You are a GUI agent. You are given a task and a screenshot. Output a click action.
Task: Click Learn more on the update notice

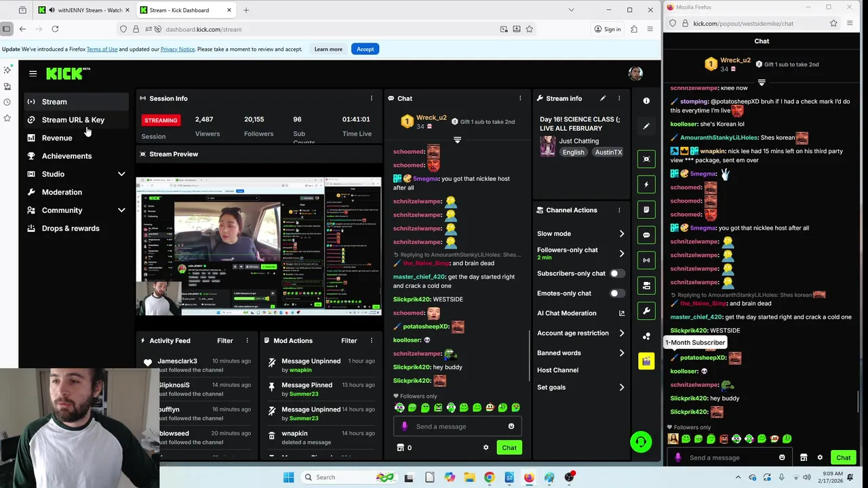(x=328, y=49)
